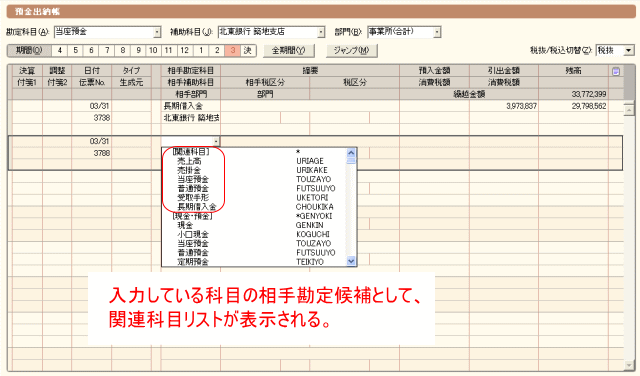Click the dropdown list's scroll up arrow
The height and width of the screenshot is (376, 640).
pos(351,153)
